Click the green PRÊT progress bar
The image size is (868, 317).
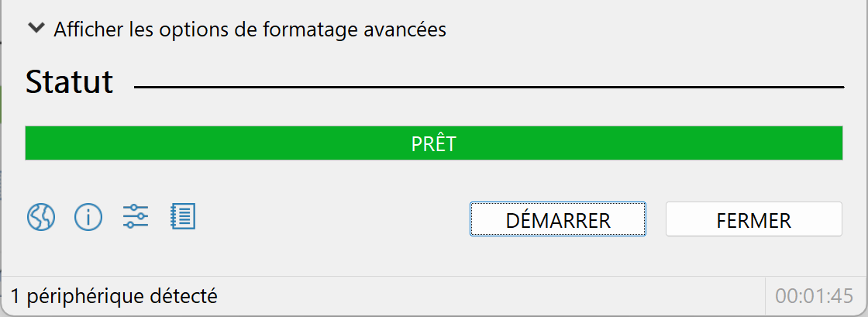[434, 143]
